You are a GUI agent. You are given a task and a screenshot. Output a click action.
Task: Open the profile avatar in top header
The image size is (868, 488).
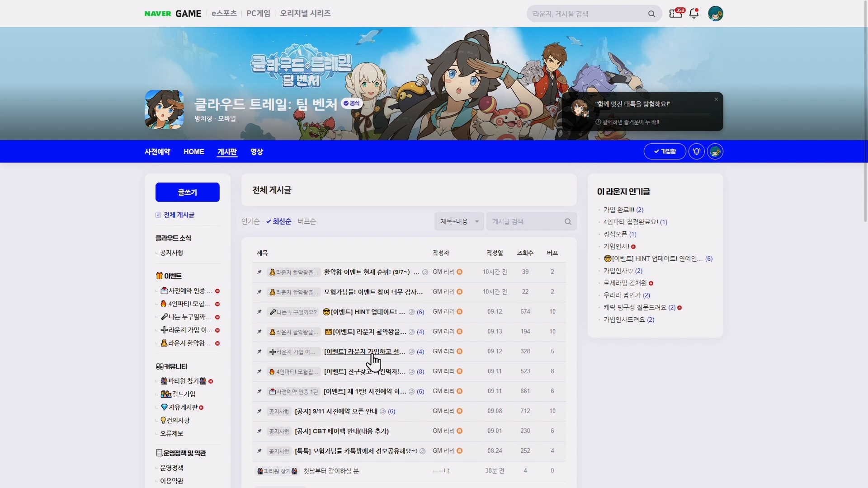tap(715, 14)
